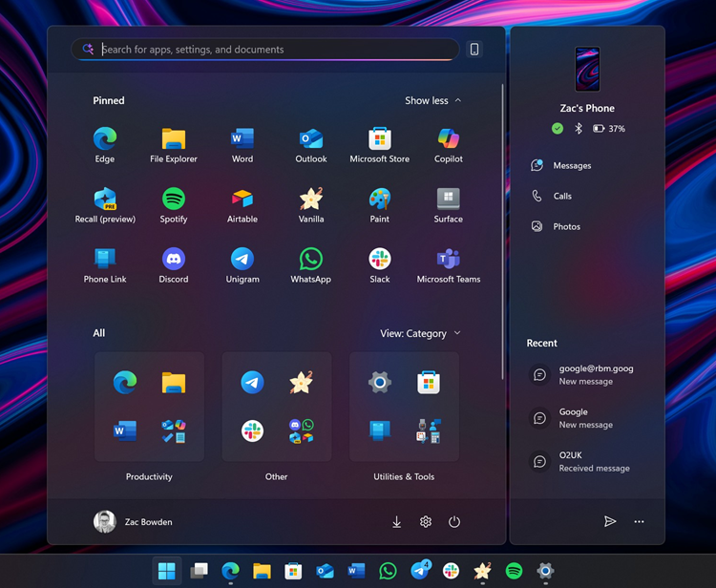Screen dimensions: 716x588
Task: Open pinned Microsoft Store app
Action: tap(379, 145)
